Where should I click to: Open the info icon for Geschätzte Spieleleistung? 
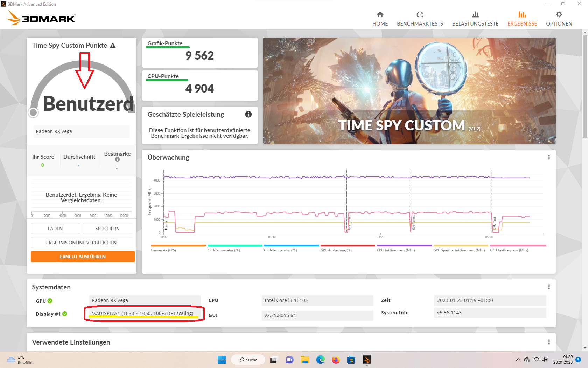pos(248,114)
